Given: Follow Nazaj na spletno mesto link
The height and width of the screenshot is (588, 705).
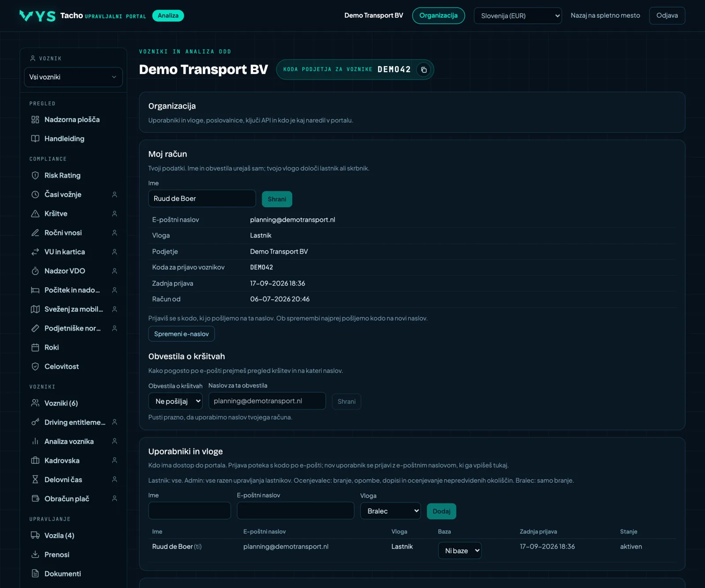Looking at the screenshot, I should tap(605, 15).
